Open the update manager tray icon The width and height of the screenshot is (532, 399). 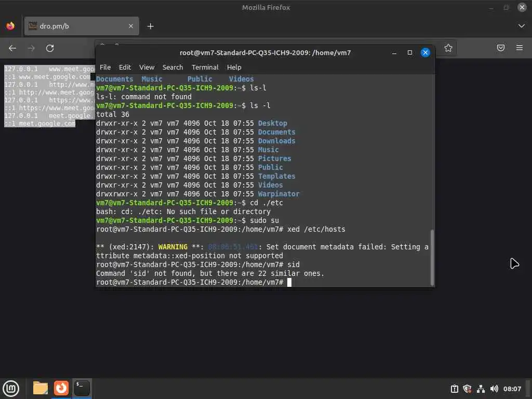(454, 389)
